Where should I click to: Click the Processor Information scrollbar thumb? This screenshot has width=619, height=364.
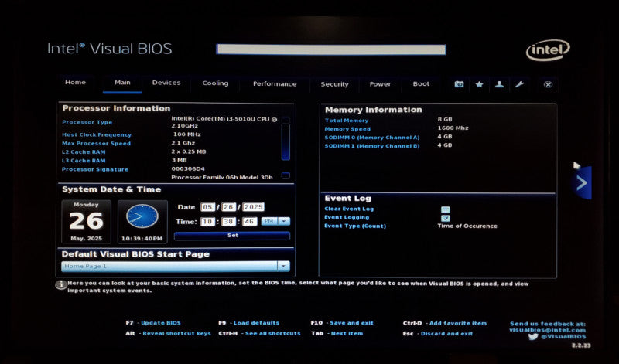click(x=286, y=142)
